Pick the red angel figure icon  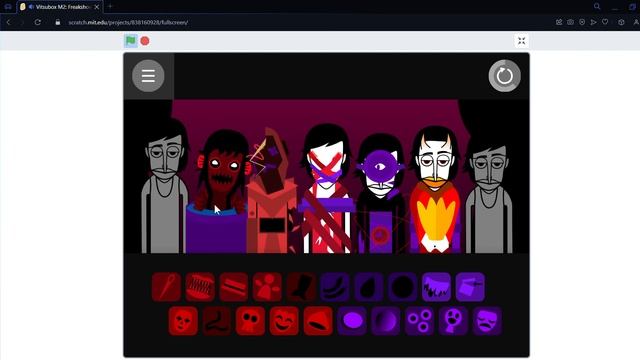pos(267,287)
